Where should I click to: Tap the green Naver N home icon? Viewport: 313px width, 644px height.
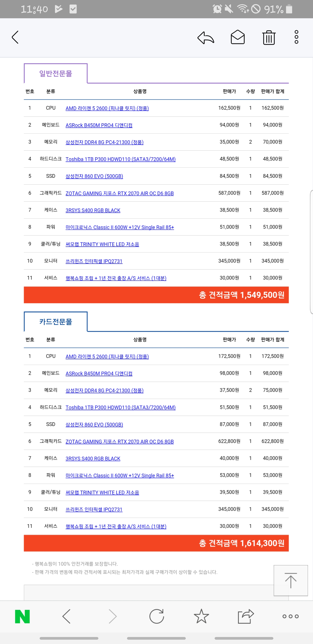(22, 616)
